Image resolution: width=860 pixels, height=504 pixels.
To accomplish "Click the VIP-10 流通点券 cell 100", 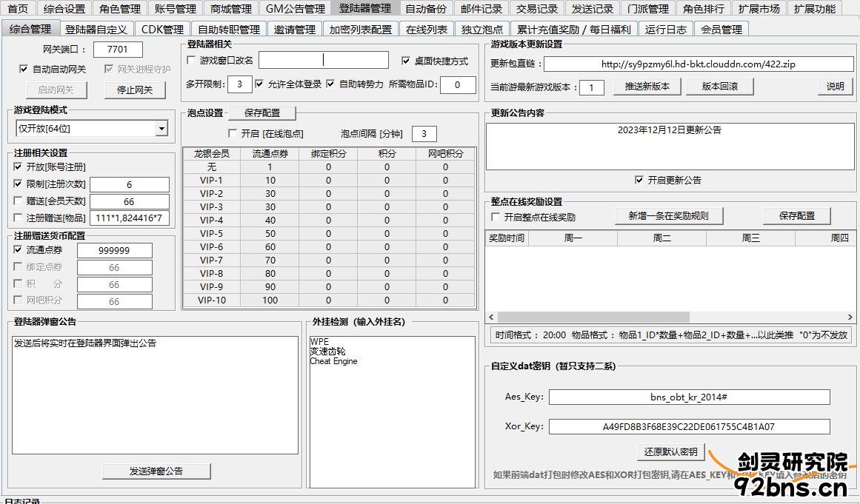I will 270,300.
